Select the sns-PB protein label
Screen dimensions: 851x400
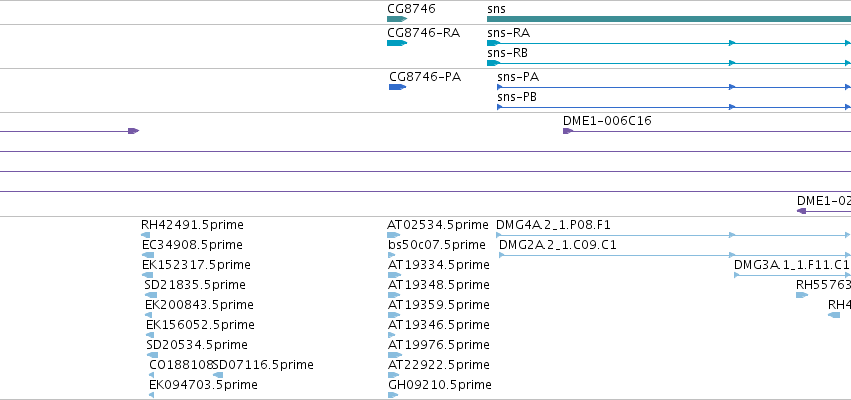[517, 97]
